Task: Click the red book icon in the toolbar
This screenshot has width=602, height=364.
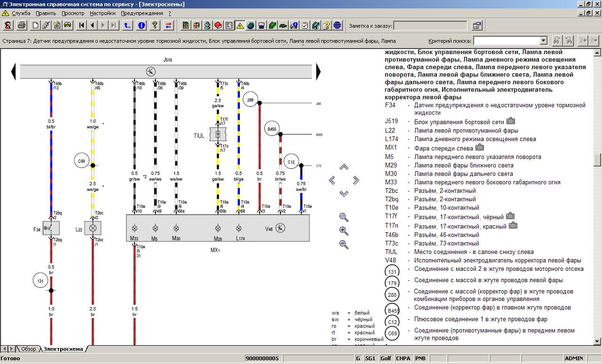Action: click(218, 25)
